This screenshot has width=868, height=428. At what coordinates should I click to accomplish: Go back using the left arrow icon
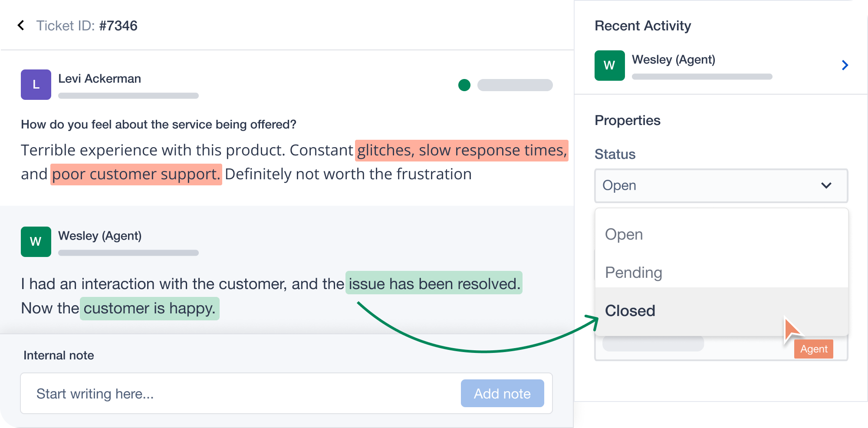[x=21, y=26]
